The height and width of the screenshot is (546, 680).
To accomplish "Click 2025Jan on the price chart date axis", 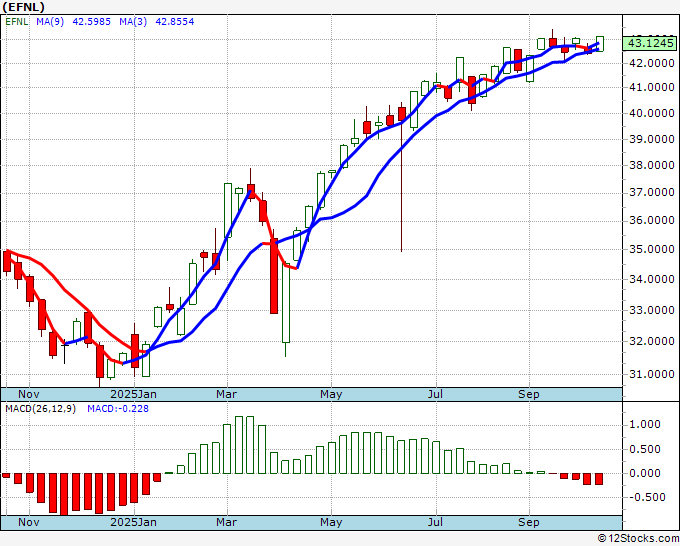I will (134, 394).
